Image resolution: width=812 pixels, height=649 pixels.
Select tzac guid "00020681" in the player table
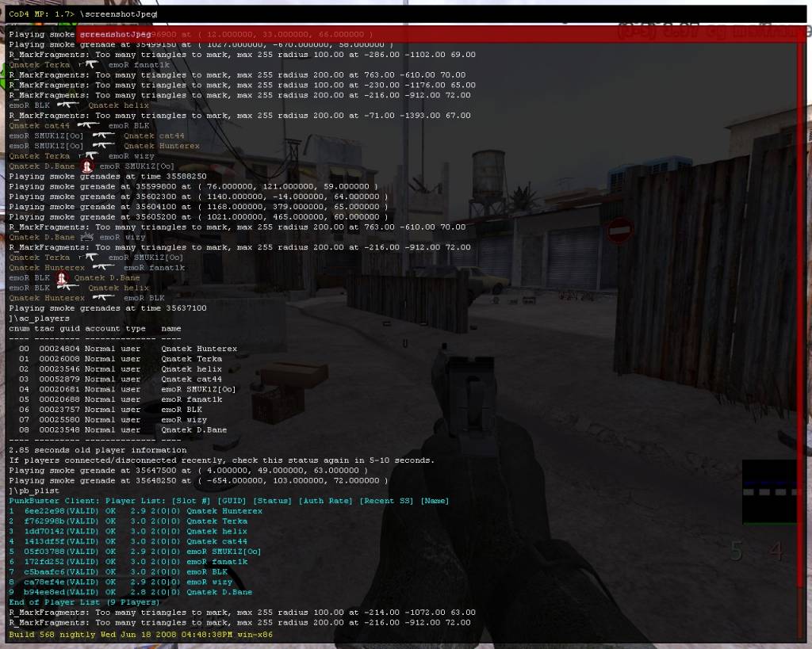(59, 389)
